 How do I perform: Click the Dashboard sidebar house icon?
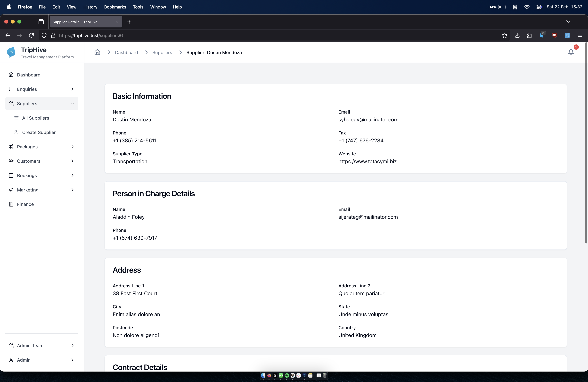pyautogui.click(x=11, y=75)
